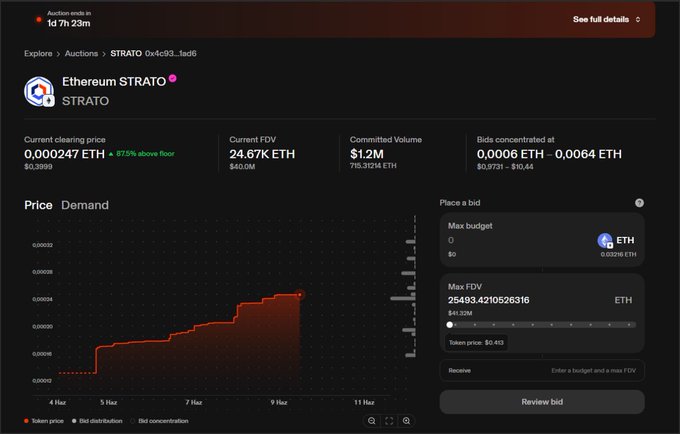Go to Explore in the breadcrumb
The width and height of the screenshot is (680, 434).
coord(38,53)
